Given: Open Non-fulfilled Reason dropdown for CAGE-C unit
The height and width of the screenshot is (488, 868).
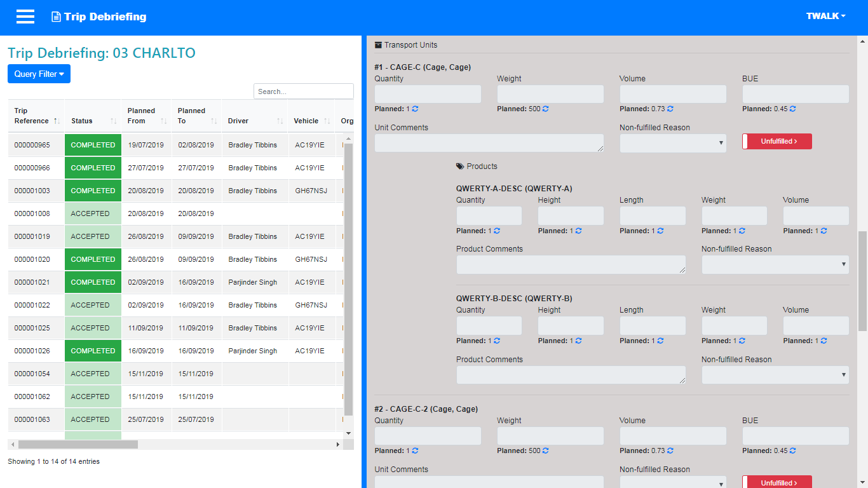Looking at the screenshot, I should [x=673, y=143].
